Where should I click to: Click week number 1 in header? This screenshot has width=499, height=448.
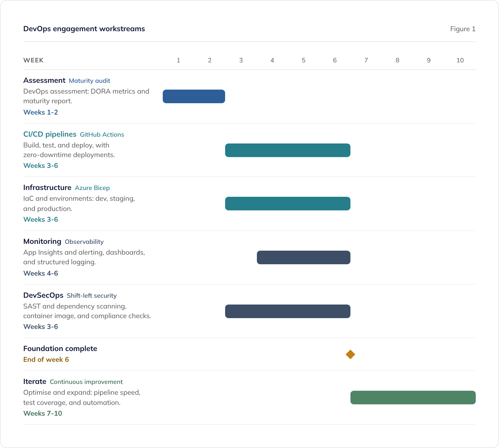coord(178,60)
